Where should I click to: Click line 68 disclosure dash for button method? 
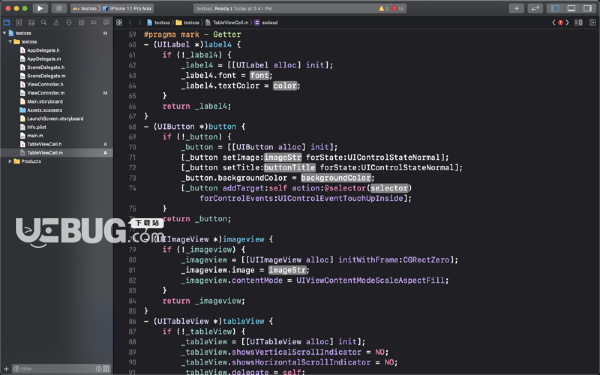pyautogui.click(x=146, y=127)
